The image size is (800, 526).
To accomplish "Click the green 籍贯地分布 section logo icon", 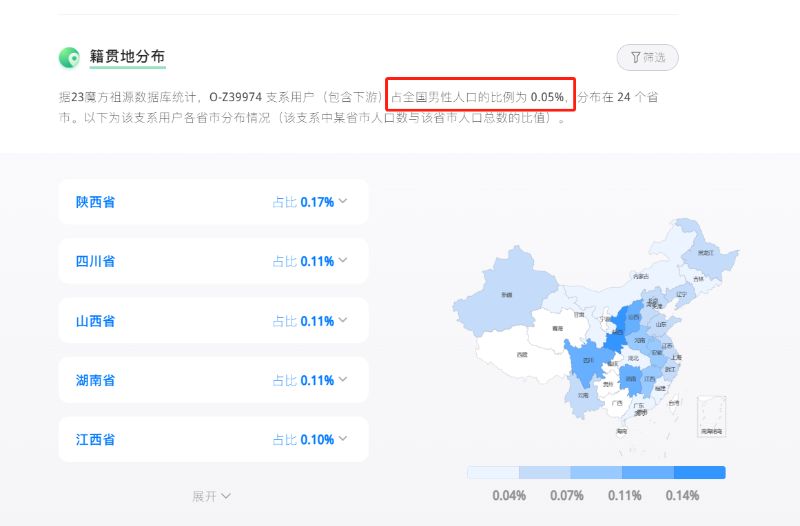I will pyautogui.click(x=69, y=58).
